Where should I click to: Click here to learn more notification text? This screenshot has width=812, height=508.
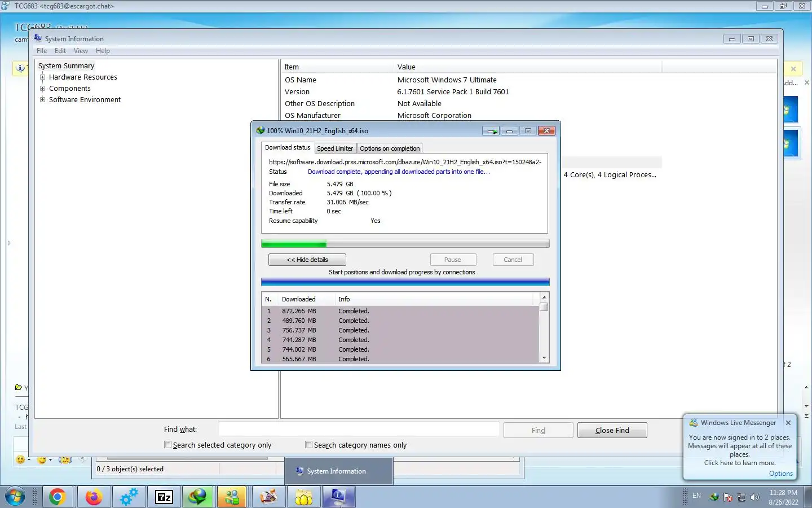(x=740, y=463)
